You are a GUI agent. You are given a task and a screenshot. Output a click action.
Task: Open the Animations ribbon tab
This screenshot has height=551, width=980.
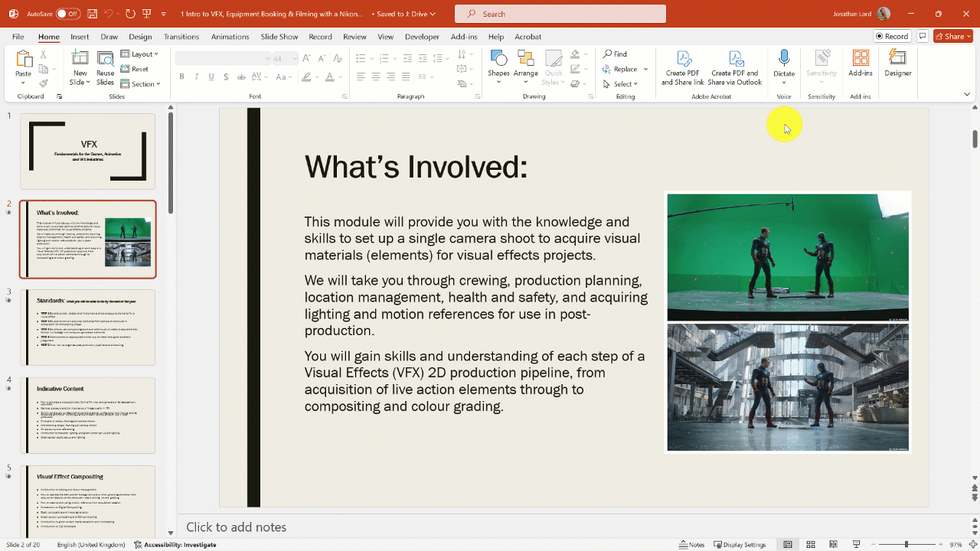point(230,37)
